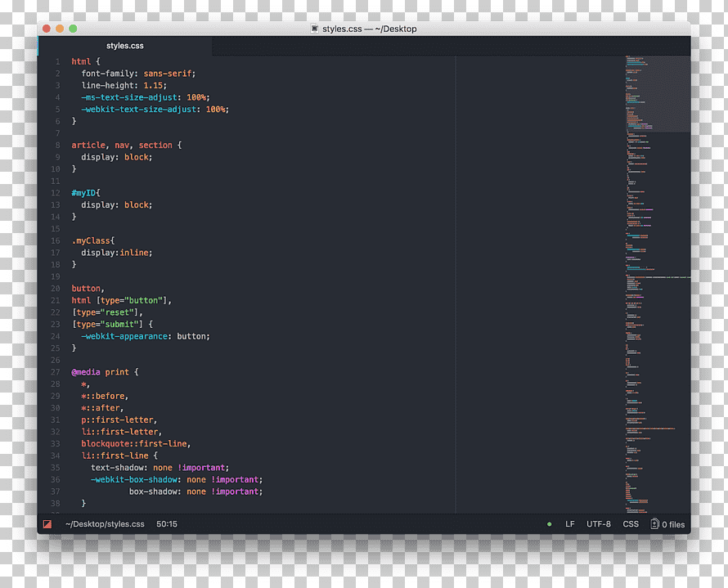Click the minimap highlighted viewport region
The height and width of the screenshot is (588, 728).
pos(658,94)
